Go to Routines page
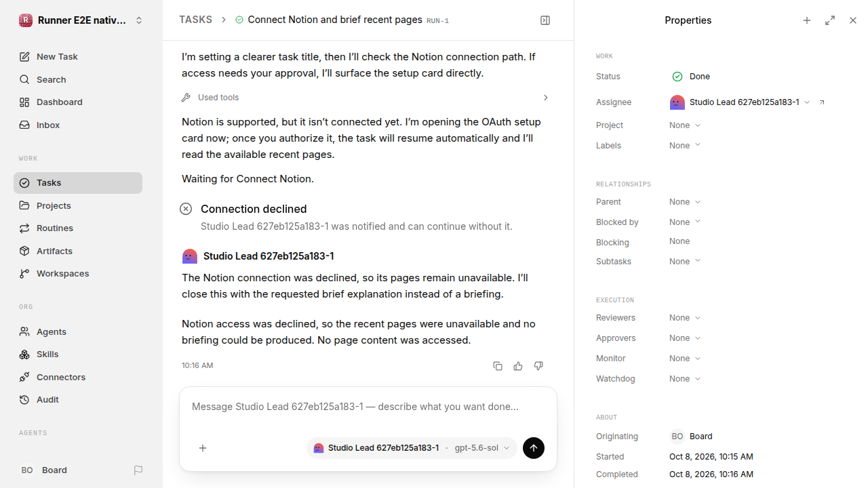Image resolution: width=868 pixels, height=488 pixels. coord(78,228)
